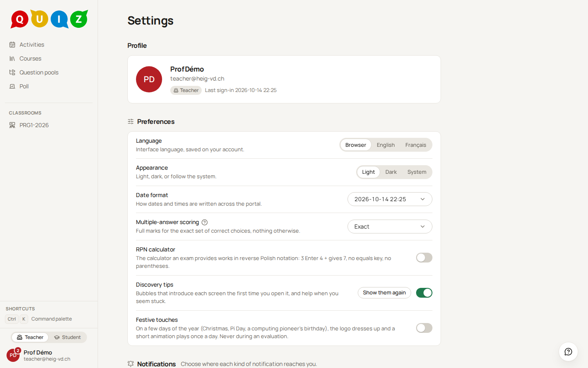Switch to the Teacher role view
Image resolution: width=588 pixels, height=368 pixels.
pos(30,337)
